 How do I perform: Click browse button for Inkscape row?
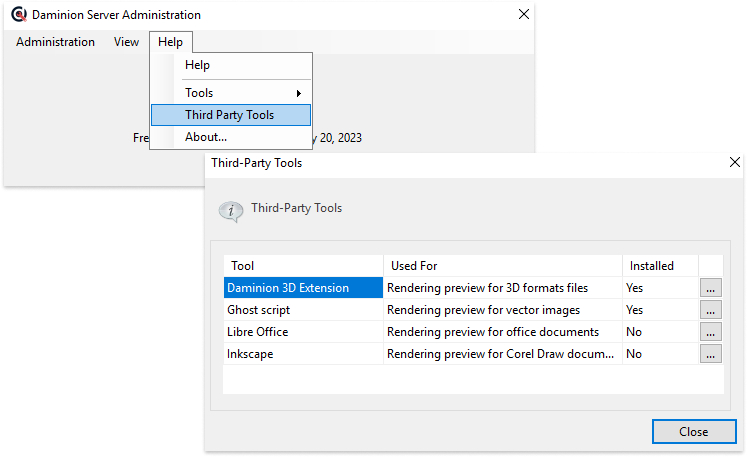tap(710, 354)
